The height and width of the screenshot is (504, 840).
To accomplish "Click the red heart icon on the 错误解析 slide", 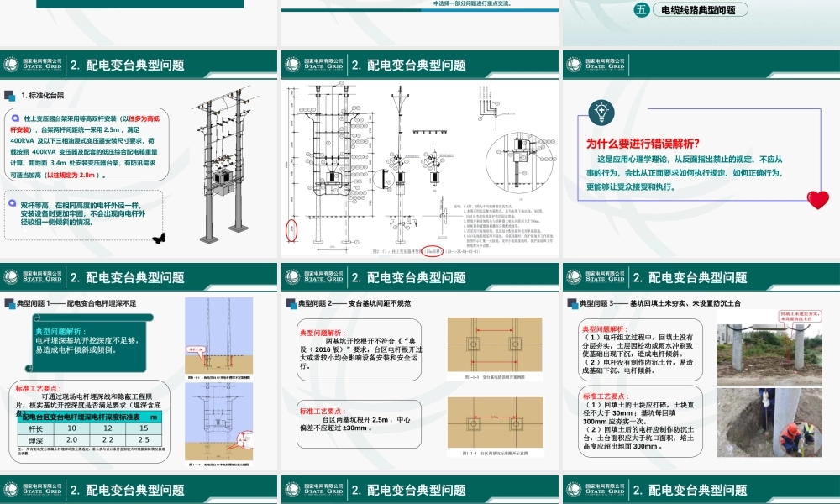I will tap(817, 200).
